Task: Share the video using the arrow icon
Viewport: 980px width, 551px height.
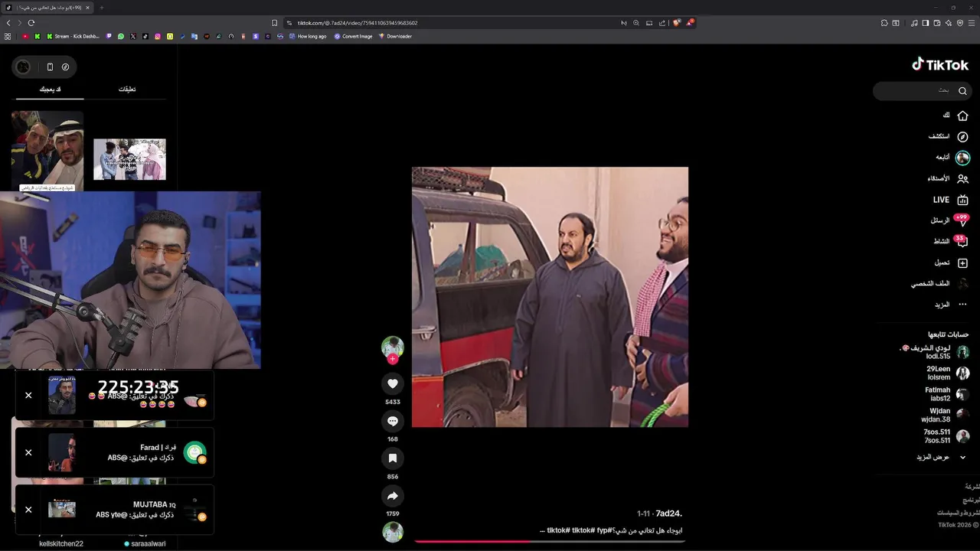Action: pos(393,496)
